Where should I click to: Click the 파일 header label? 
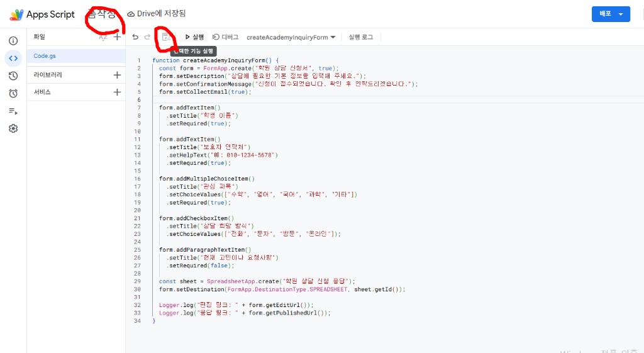[40, 37]
